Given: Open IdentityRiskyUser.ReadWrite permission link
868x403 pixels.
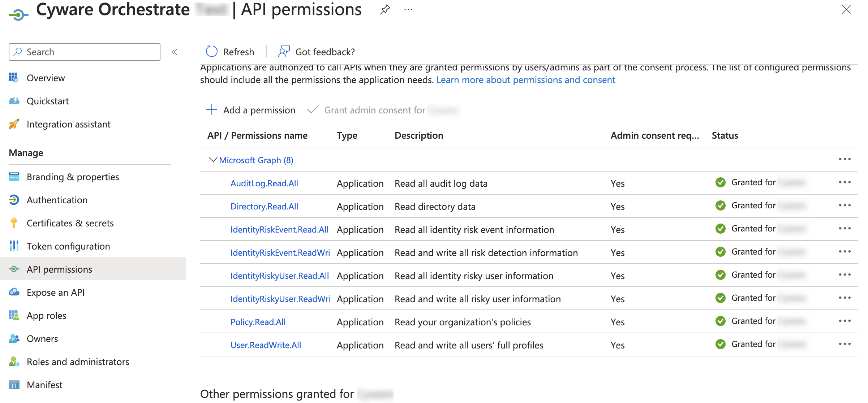Looking at the screenshot, I should pos(280,299).
